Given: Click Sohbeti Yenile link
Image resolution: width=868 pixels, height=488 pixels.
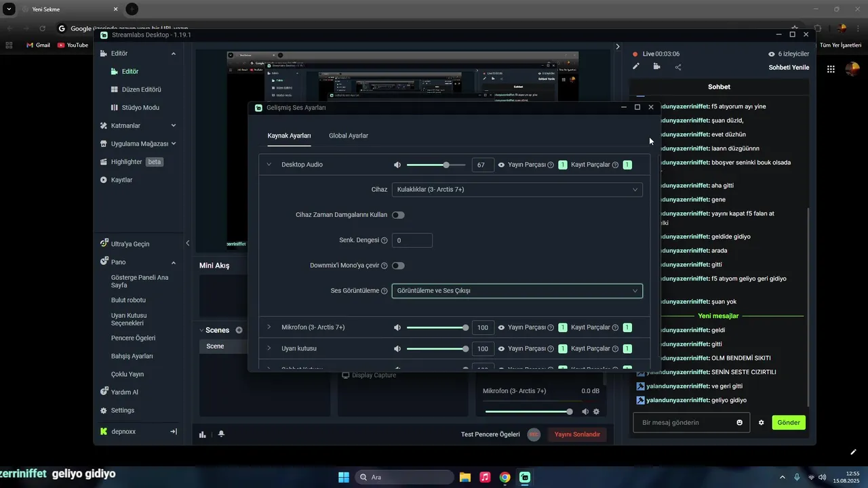Looking at the screenshot, I should coord(789,67).
